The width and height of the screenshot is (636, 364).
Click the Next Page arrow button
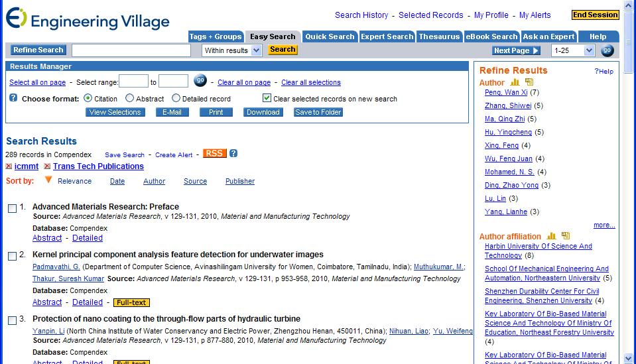coord(516,50)
